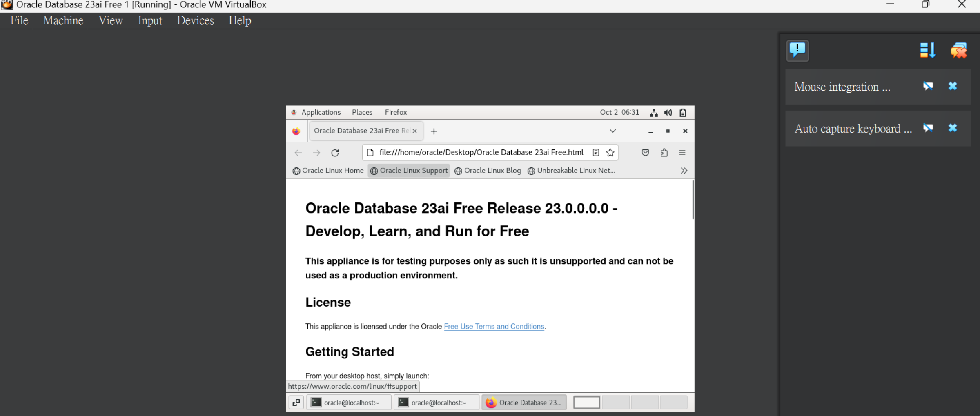Go back with the back arrow
This screenshot has width=980, height=416.
298,153
